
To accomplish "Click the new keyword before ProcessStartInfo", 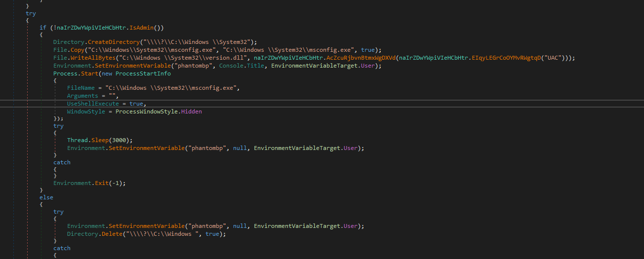I will (x=107, y=74).
